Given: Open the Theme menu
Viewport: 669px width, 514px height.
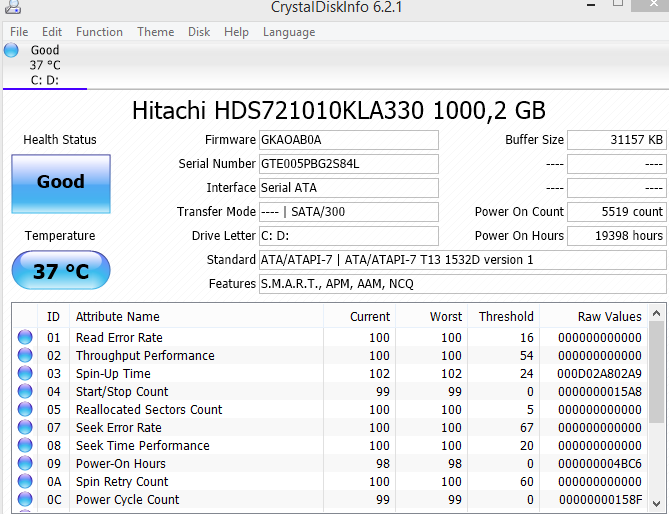Looking at the screenshot, I should tap(155, 32).
